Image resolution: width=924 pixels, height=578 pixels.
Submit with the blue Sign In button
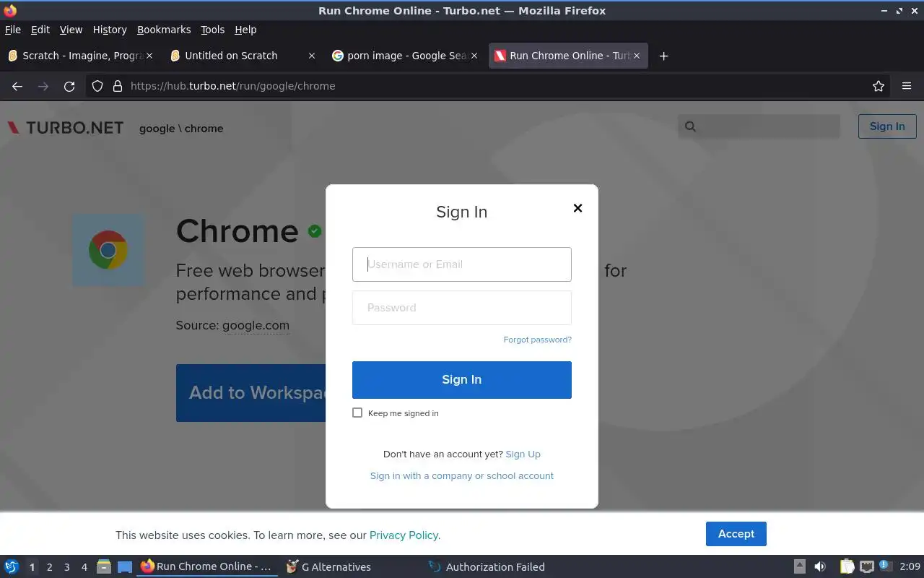[x=462, y=380]
